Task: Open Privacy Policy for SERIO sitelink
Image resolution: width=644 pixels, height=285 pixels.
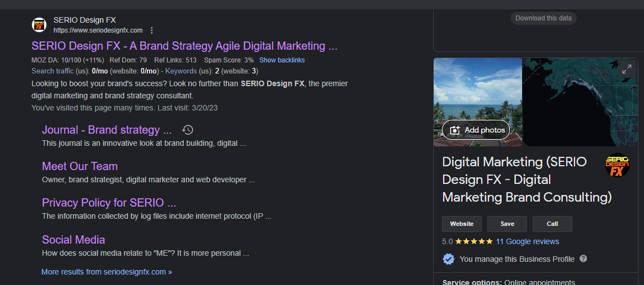Action: (x=109, y=203)
